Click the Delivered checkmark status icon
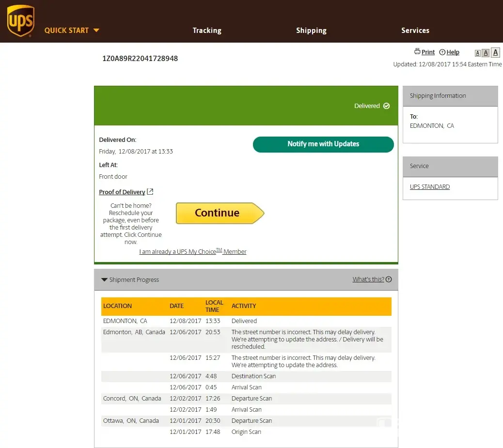Screen dimensions: 503x448 [386, 106]
